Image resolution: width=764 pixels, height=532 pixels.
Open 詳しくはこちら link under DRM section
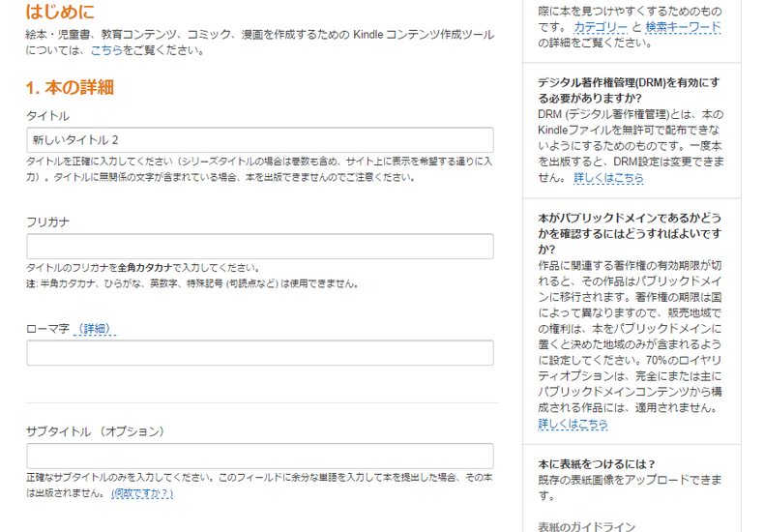click(608, 178)
